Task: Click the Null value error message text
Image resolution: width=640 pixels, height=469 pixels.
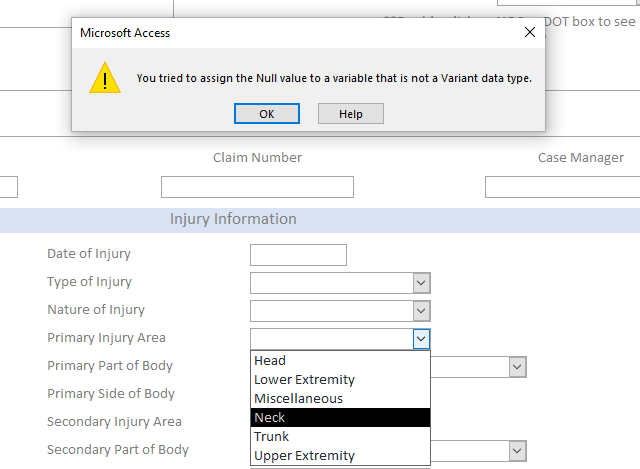Action: tap(334, 78)
